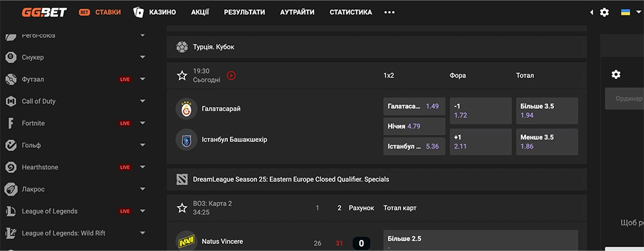Expand League of Legends: Wild Rift category

coord(142,234)
